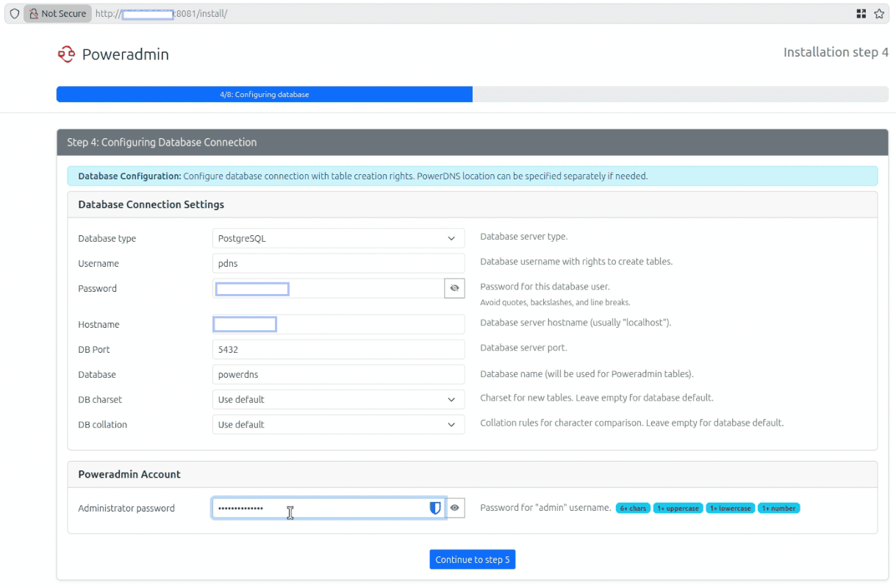Image resolution: width=896 pixels, height=588 pixels.
Task: Toggle administrator password visibility
Action: pyautogui.click(x=454, y=508)
